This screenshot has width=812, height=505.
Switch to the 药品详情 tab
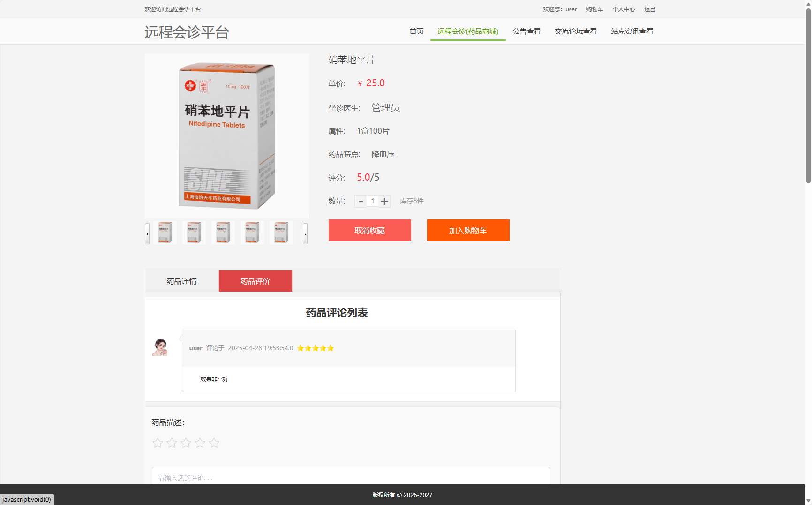point(181,280)
